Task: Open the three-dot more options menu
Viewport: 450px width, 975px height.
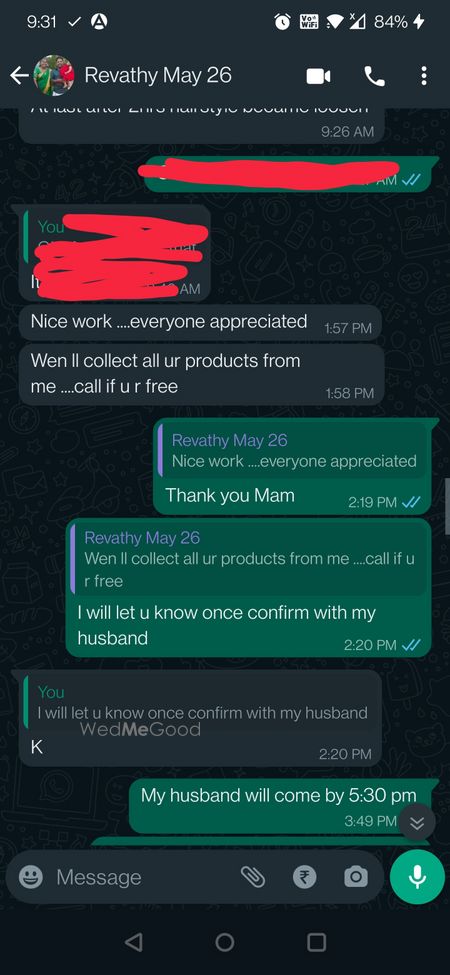Action: click(423, 76)
